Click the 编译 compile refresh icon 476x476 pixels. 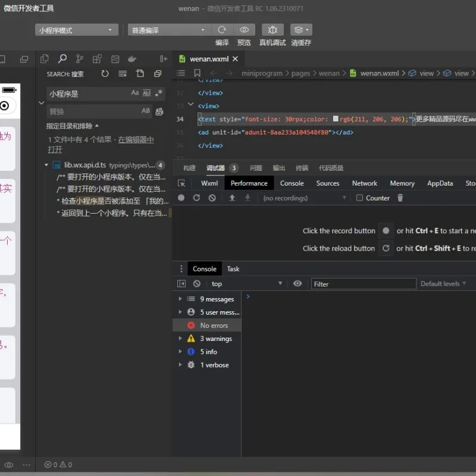222,30
